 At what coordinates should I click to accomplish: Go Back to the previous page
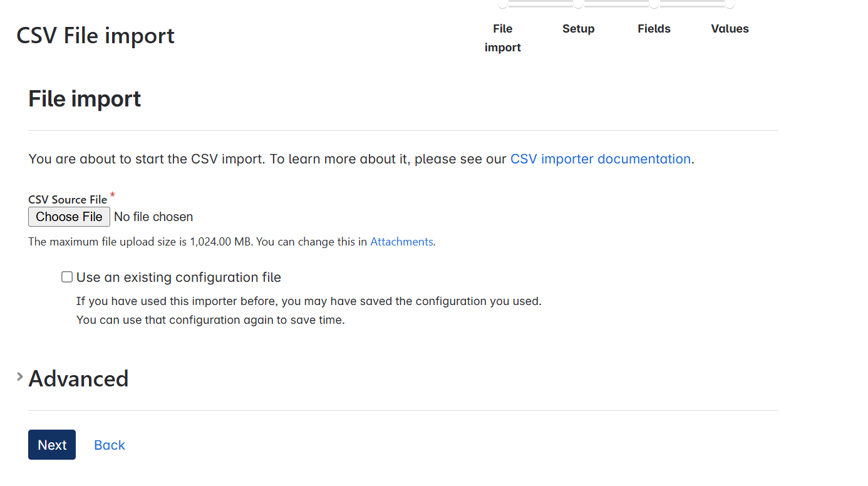point(109,445)
